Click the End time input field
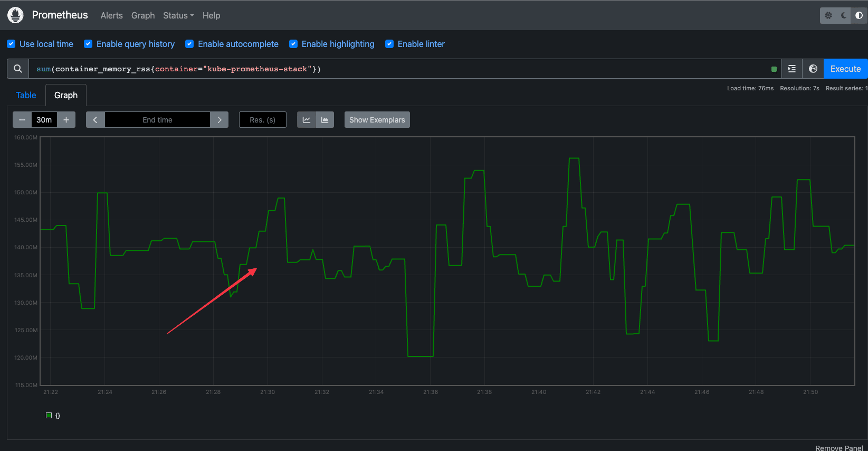The height and width of the screenshot is (451, 868). click(157, 120)
